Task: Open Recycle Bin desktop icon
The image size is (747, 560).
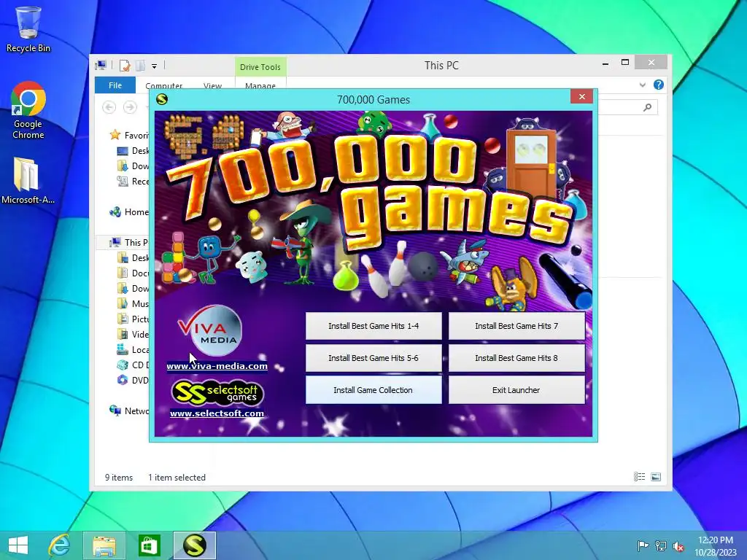Action: pyautogui.click(x=28, y=29)
